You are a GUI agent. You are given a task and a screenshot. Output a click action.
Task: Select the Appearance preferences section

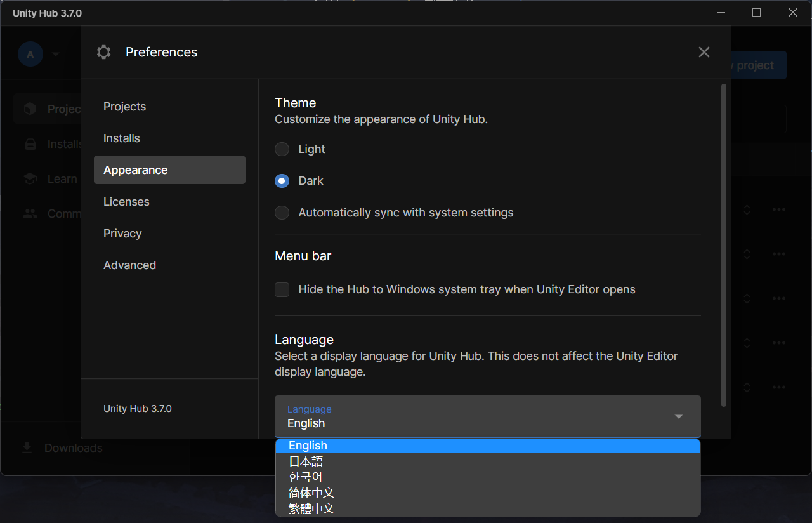169,170
